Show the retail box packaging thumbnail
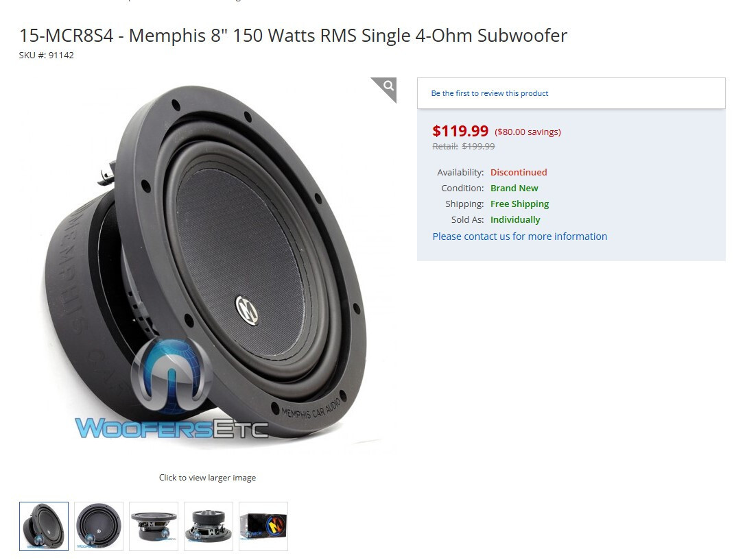This screenshot has height=560, width=734. 263,526
